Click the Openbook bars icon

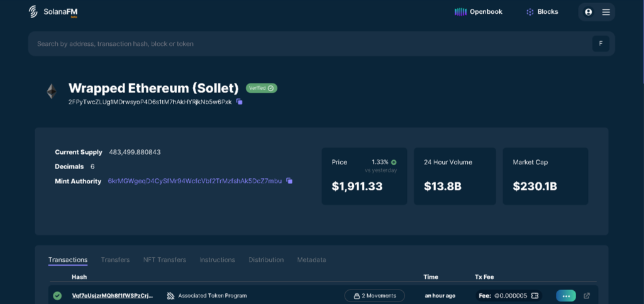[460, 12]
